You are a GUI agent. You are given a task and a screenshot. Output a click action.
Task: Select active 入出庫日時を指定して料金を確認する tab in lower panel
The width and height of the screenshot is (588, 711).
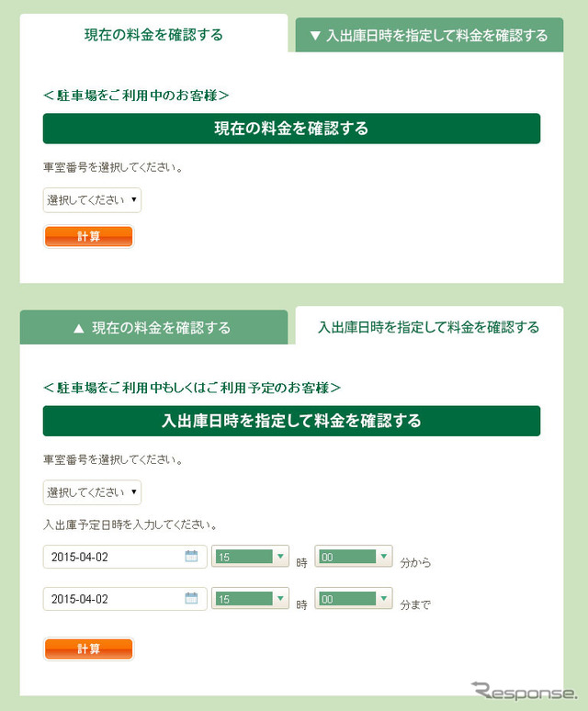(x=428, y=327)
